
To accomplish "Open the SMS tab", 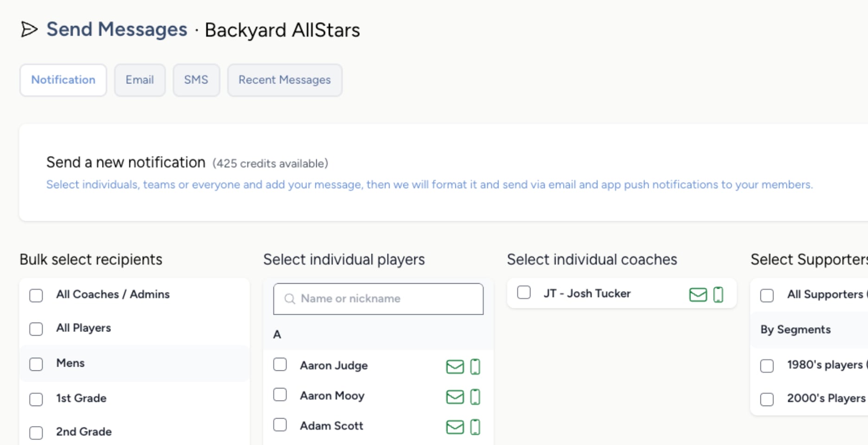I will [x=196, y=80].
